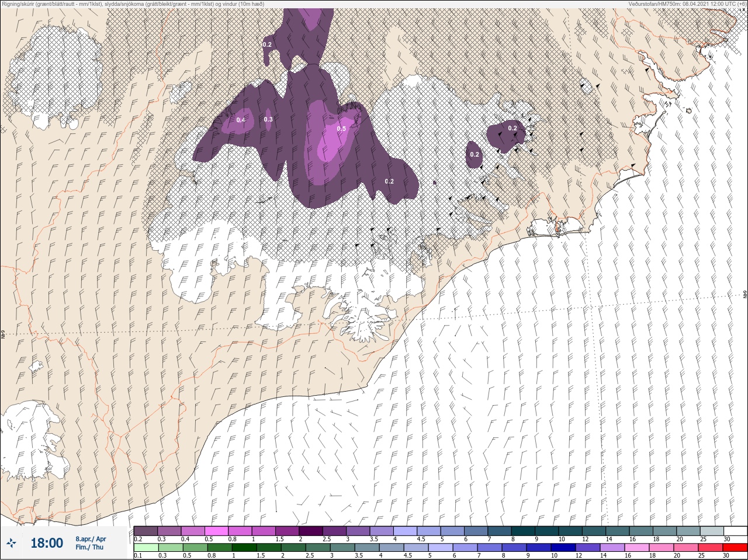Click the 0.5 contour label on the map

[x=341, y=129]
